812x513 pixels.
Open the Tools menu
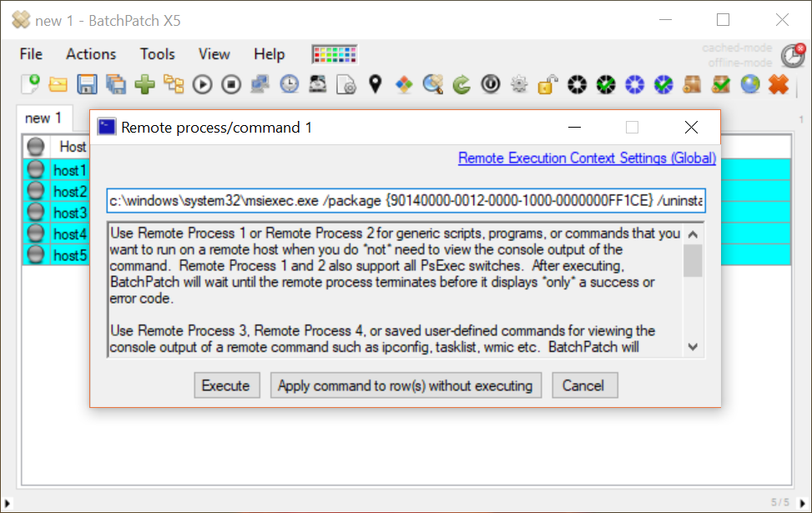pos(158,54)
